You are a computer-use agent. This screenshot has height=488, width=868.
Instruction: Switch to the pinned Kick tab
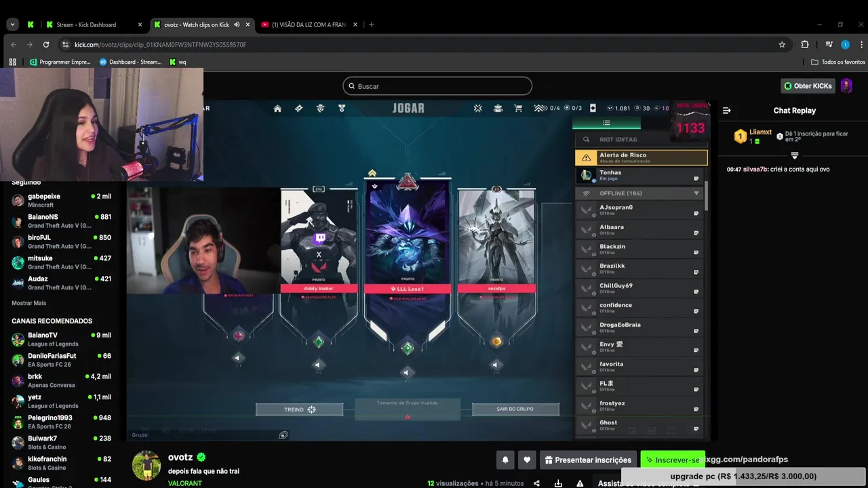pyautogui.click(x=31, y=24)
